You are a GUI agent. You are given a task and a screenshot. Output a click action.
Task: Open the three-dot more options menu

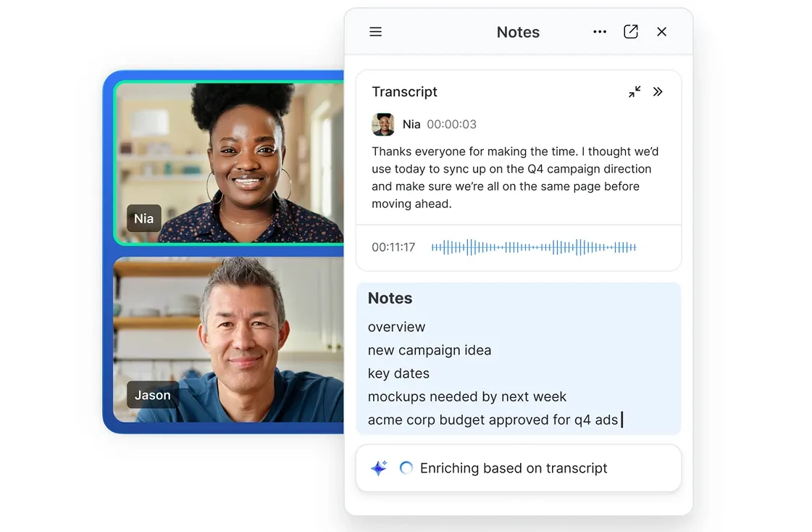(600, 32)
